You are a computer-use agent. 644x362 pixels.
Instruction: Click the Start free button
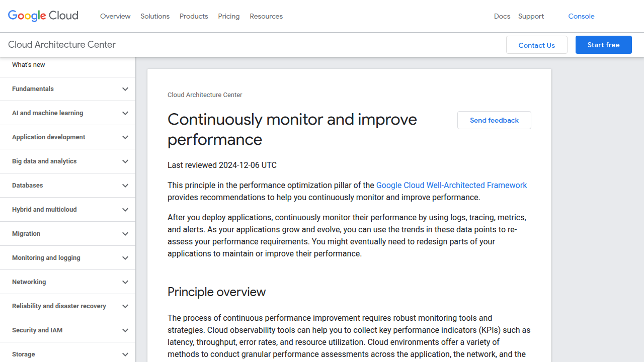[x=604, y=45]
